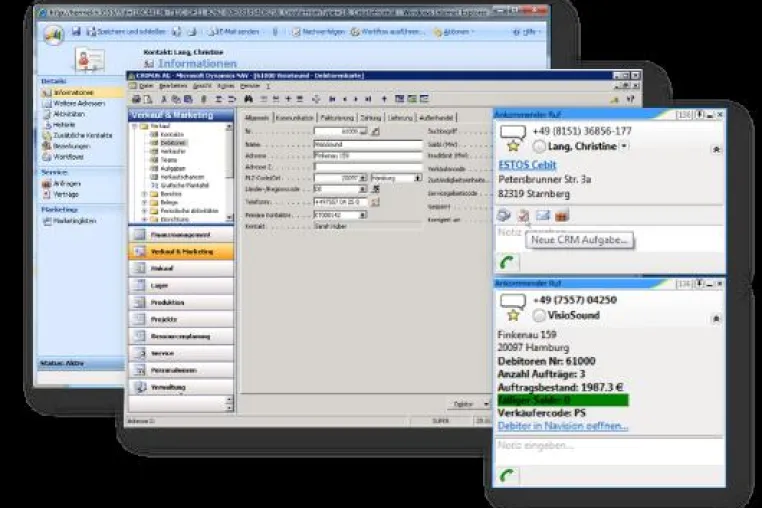This screenshot has height=508, width=762.
Task: Click lookup icon next to Nr. field
Action: click(375, 131)
